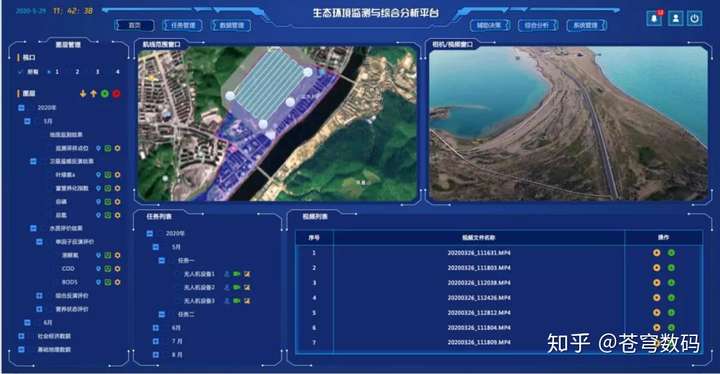This screenshot has width=720, height=374.
Task: Open 任务管理 tab
Action: (x=183, y=25)
